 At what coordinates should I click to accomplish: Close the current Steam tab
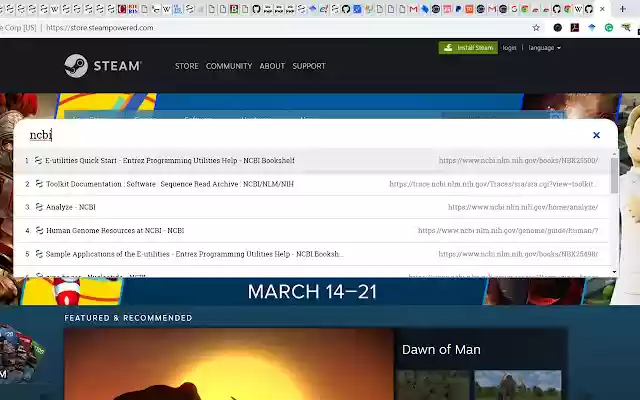click(602, 9)
